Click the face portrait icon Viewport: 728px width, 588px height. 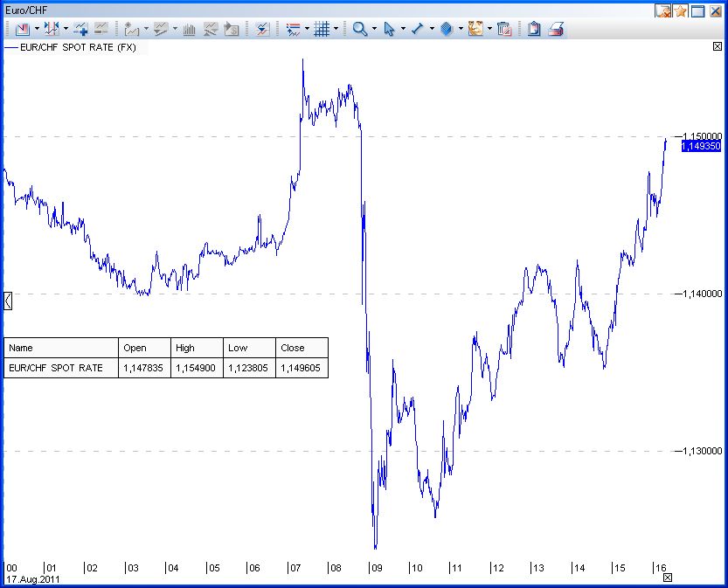[x=475, y=29]
